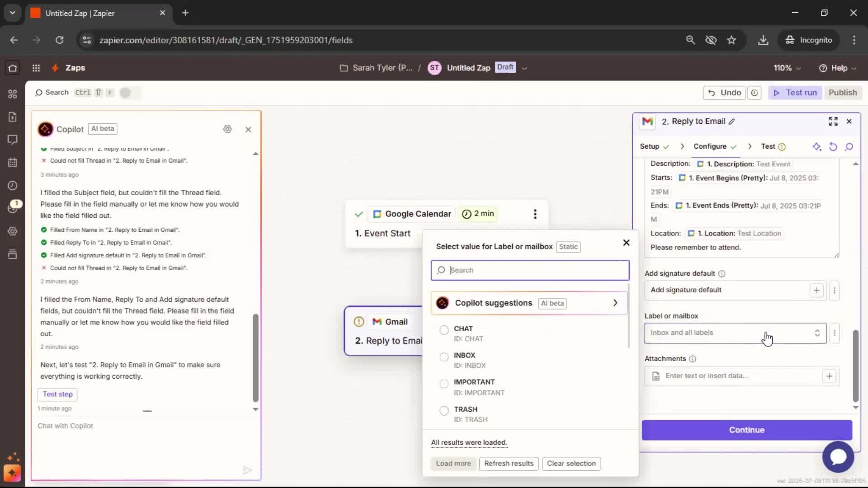The height and width of the screenshot is (488, 868).
Task: Click Test step in Copilot chat
Action: pyautogui.click(x=57, y=394)
